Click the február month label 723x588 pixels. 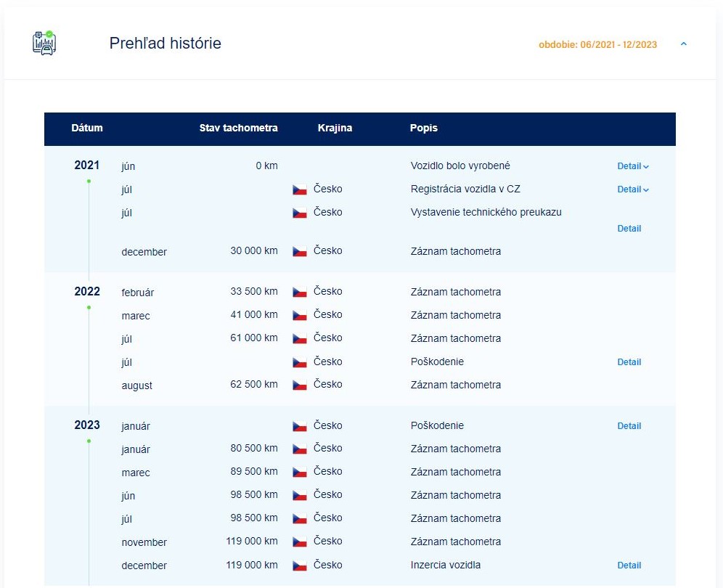tap(138, 293)
